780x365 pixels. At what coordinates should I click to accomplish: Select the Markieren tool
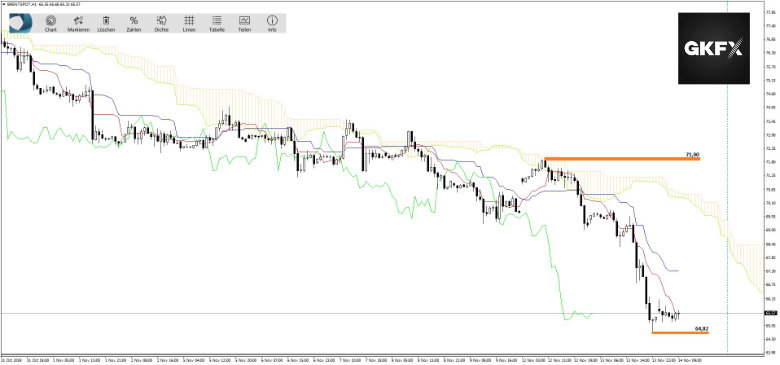78,23
